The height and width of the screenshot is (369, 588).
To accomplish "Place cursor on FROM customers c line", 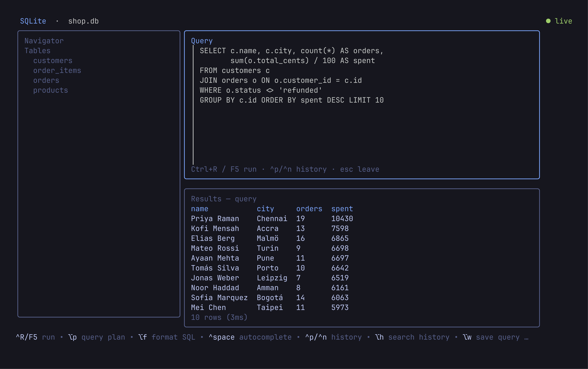I will coord(235,70).
